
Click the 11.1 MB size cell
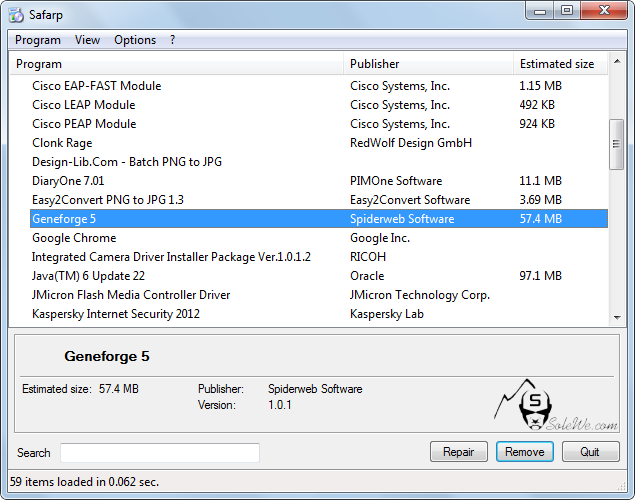[x=541, y=181]
